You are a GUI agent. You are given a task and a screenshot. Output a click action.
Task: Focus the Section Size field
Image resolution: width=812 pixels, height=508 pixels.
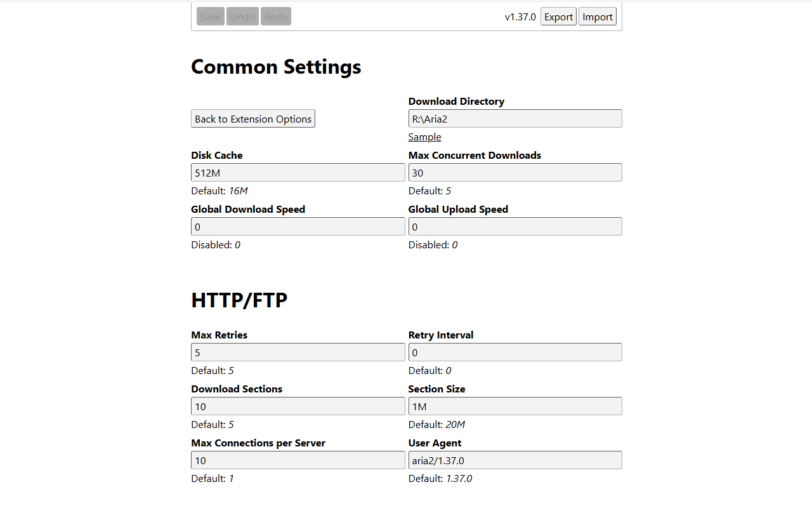pos(514,406)
